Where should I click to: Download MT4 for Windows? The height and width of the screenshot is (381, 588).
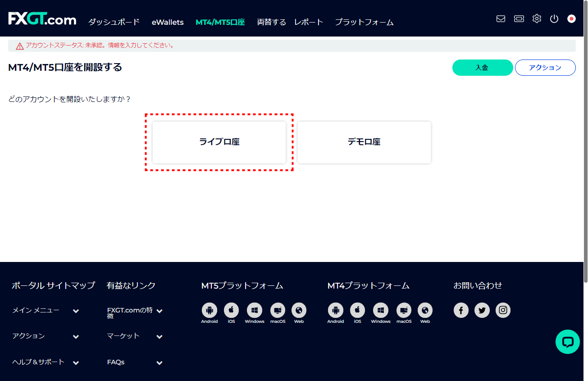tap(381, 310)
